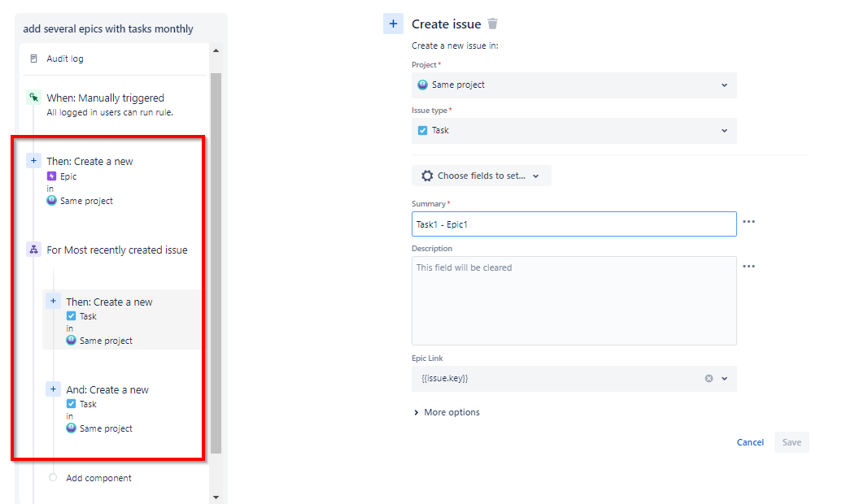Click the branch icon for Most recently created issue
This screenshot has width=864, height=504.
pyautogui.click(x=33, y=250)
